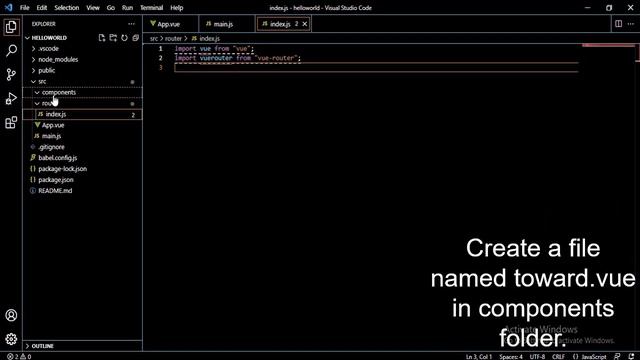Screen dimensions: 640x360
Task: Click the VS Code logo icon
Action: (x=9, y=7)
